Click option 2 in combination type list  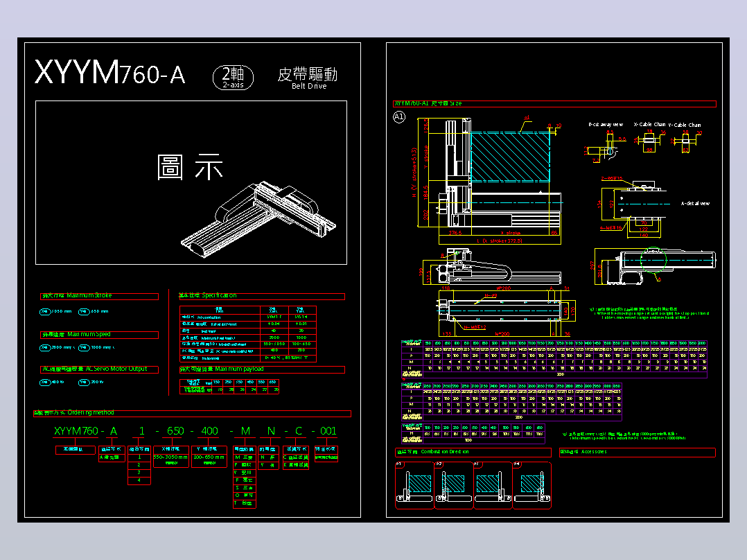139,464
